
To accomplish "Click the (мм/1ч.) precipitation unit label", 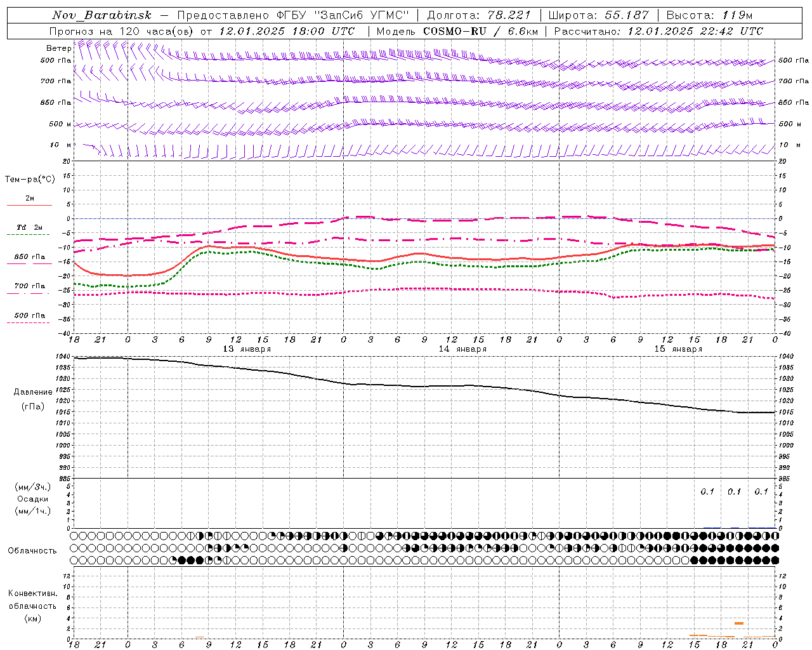I will pyautogui.click(x=33, y=511).
